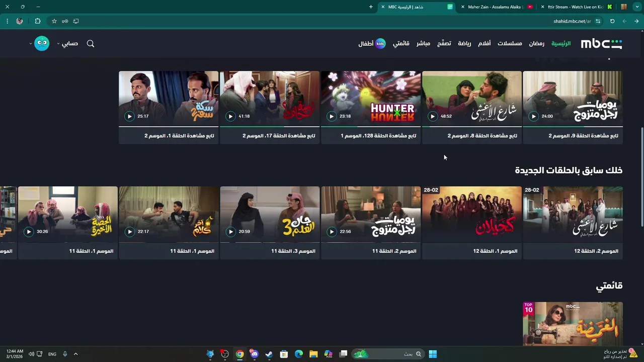Close the Maher Zain tab
This screenshot has width=644, height=362.
463,7
